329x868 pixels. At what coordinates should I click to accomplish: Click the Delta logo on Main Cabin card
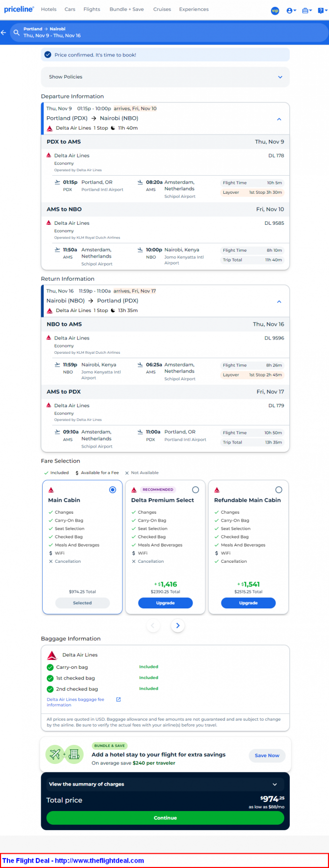click(51, 490)
